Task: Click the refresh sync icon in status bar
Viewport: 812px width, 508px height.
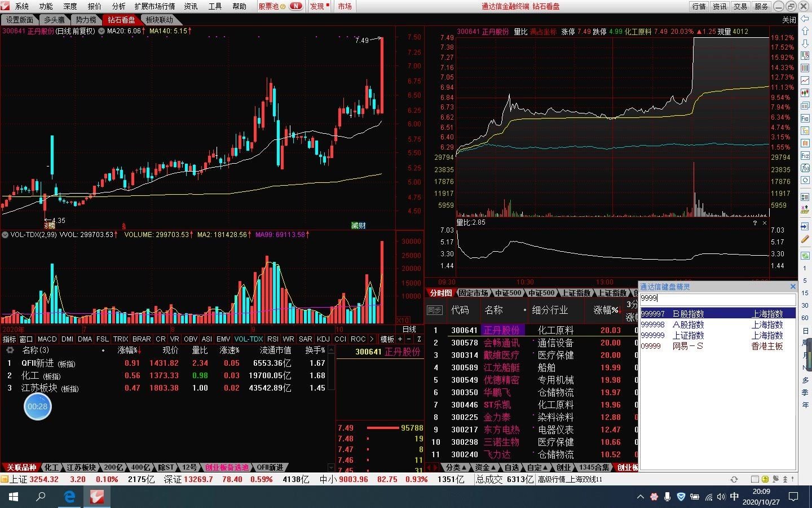Action: pos(734,479)
